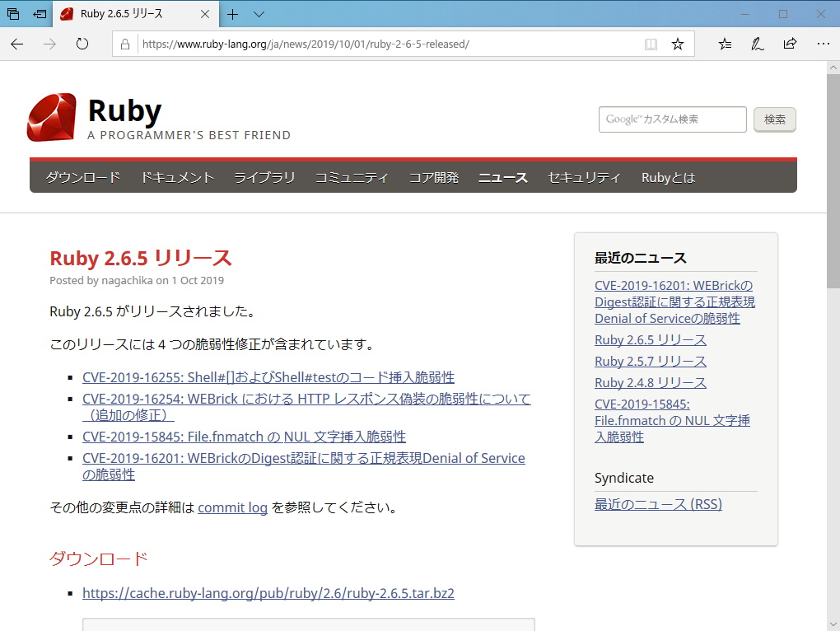
Task: Open the Settings and more menu
Action: 823,44
